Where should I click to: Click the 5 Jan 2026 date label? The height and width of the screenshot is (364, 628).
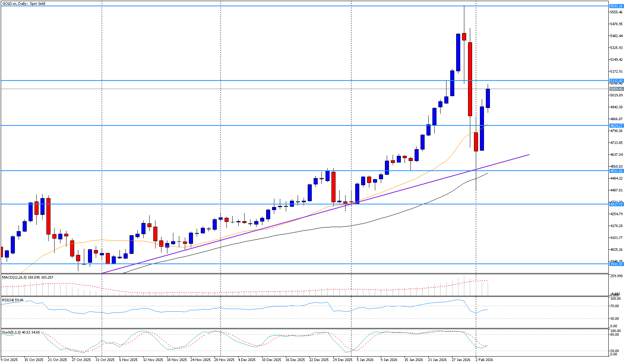365,360
